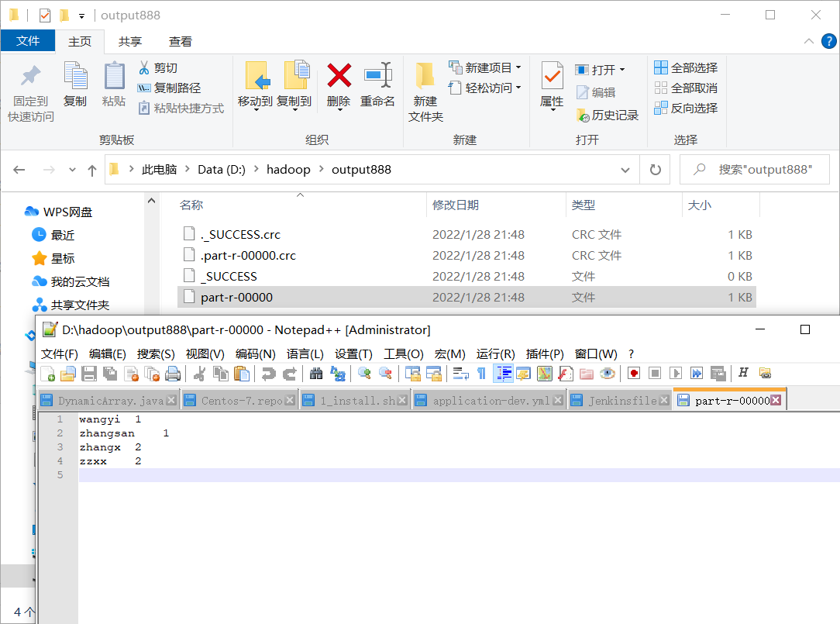Select the Zoom In toolbar icon
This screenshot has height=624, width=840.
click(x=363, y=373)
